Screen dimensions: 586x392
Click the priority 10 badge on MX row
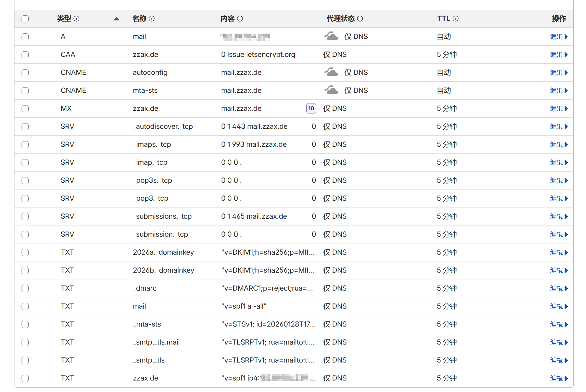pos(311,108)
